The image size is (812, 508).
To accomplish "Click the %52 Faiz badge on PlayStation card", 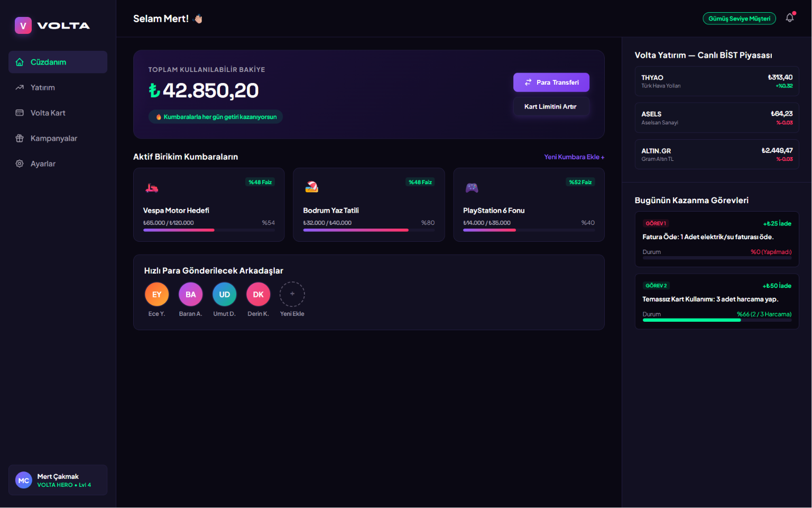I will pyautogui.click(x=580, y=182).
